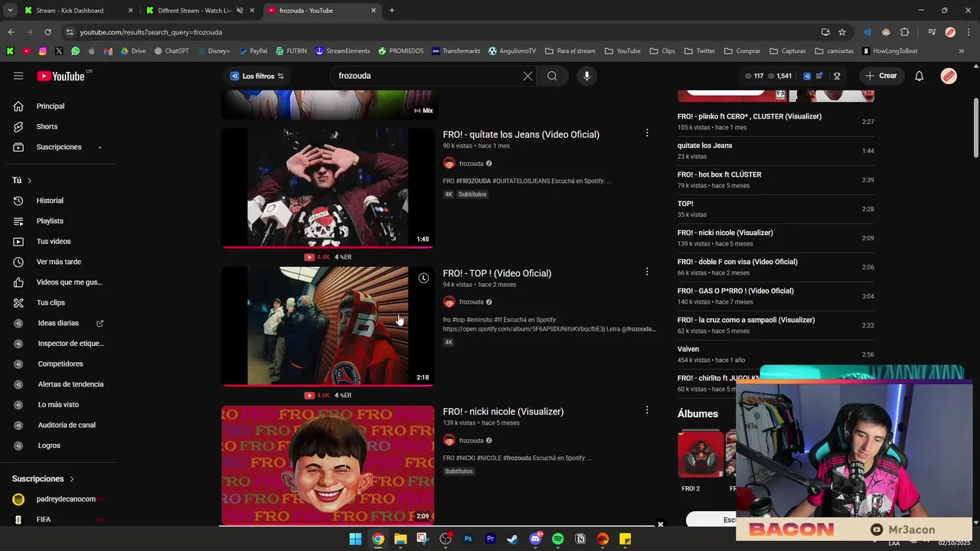Bookmark this page with the star icon
This screenshot has height=551, width=980.
click(842, 32)
